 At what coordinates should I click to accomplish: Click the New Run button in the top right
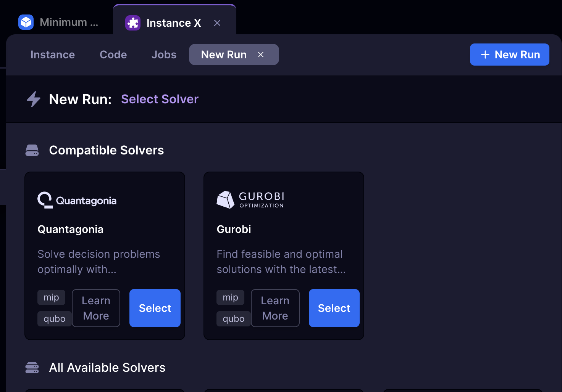(x=509, y=55)
